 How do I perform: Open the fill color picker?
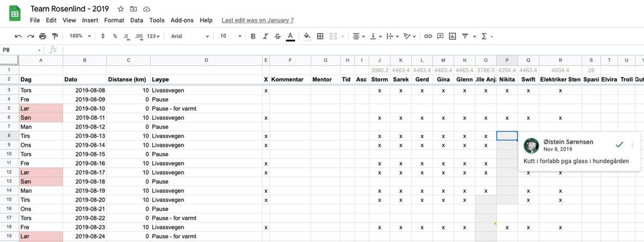click(307, 36)
